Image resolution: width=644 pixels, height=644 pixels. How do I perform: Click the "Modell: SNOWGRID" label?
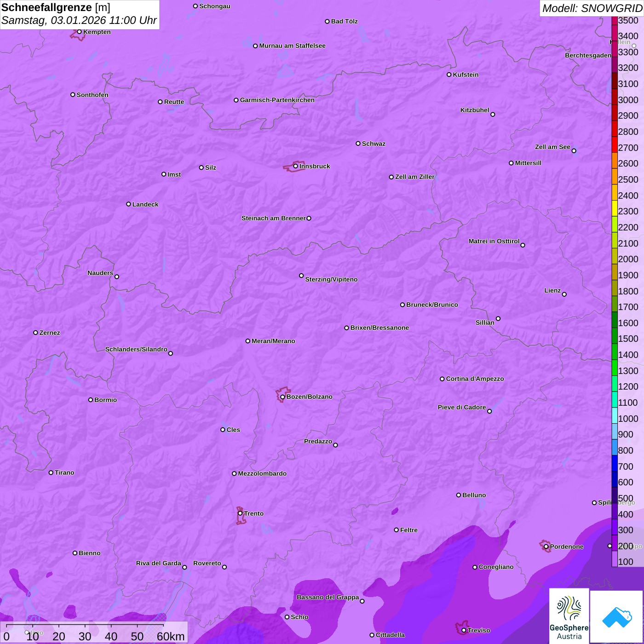592,8
